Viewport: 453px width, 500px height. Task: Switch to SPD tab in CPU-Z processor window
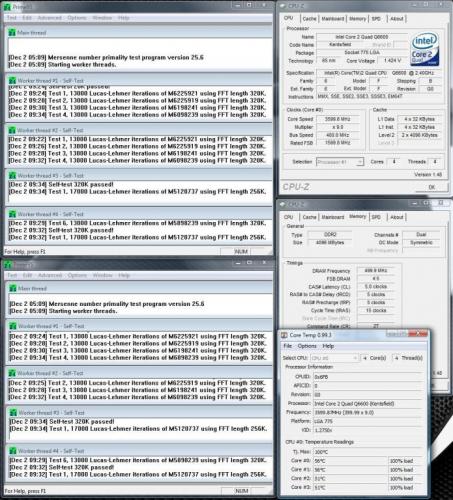(x=376, y=19)
